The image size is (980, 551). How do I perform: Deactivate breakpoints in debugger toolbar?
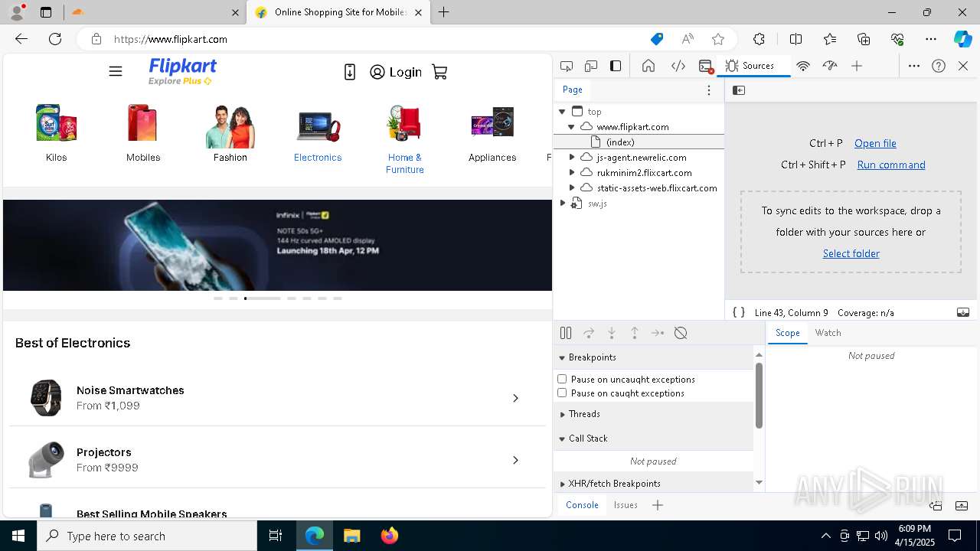pyautogui.click(x=681, y=333)
